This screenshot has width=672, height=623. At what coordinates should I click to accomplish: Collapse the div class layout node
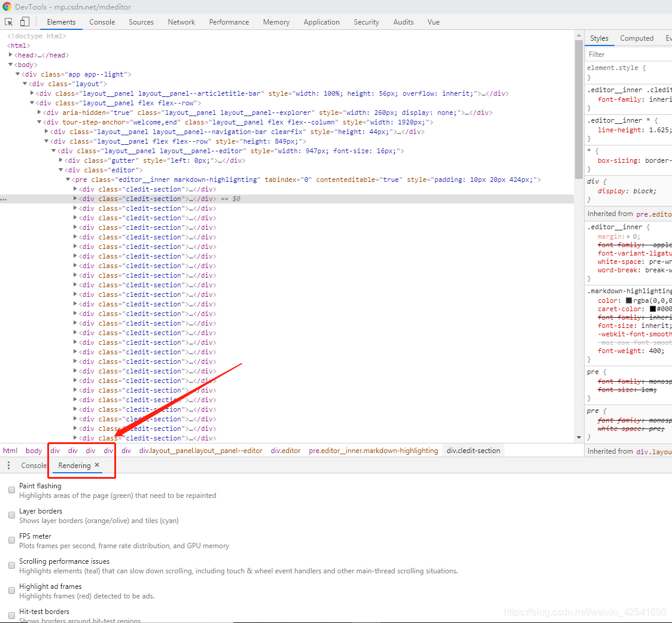[x=25, y=84]
